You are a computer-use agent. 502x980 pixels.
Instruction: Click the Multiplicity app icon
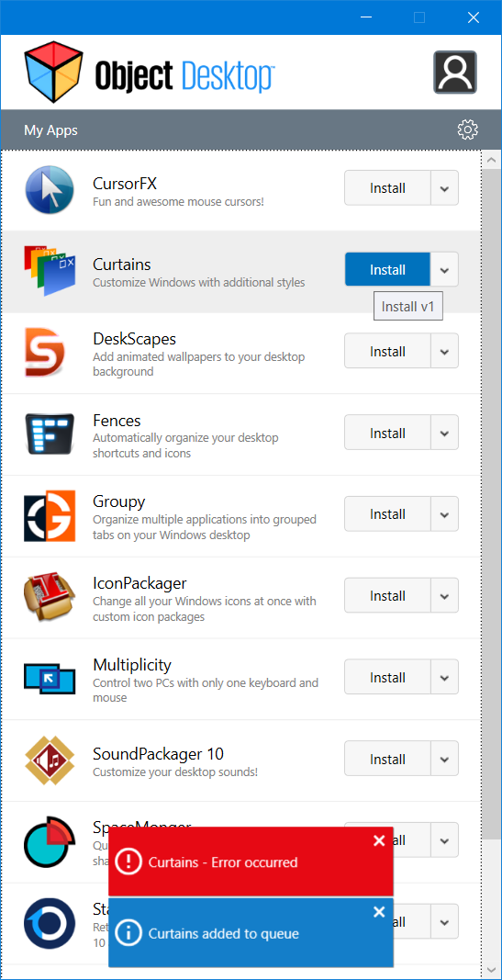tap(50, 678)
